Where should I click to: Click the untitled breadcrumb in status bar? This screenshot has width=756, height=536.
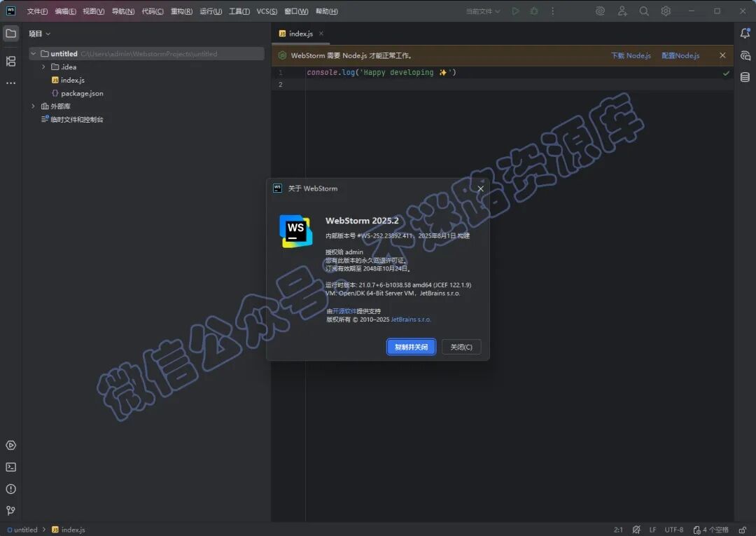(x=22, y=530)
